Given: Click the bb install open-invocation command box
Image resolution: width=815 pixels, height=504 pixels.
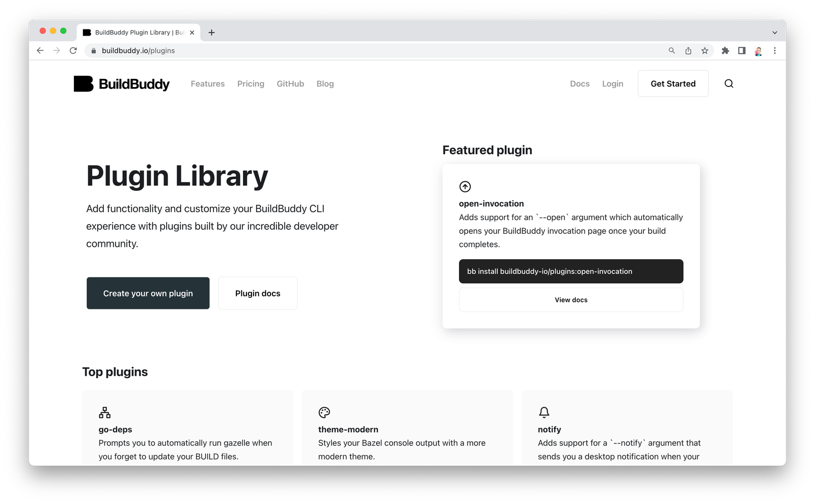Looking at the screenshot, I should [571, 271].
